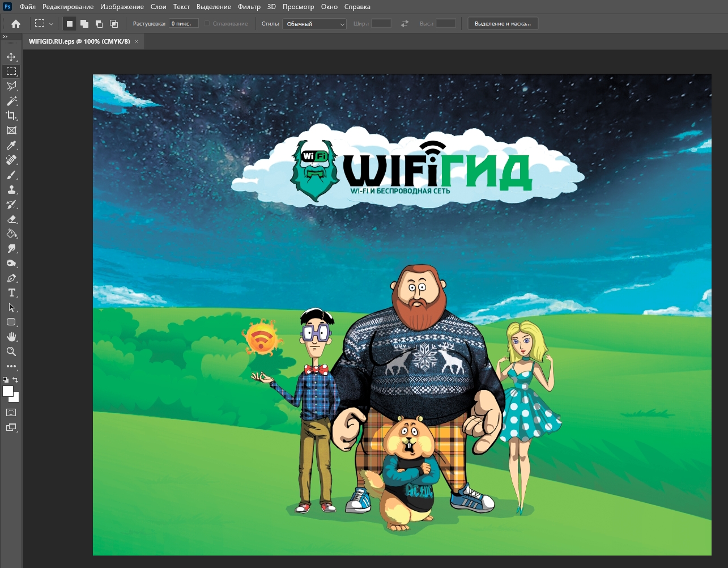Choose the Pen tool

click(x=11, y=278)
